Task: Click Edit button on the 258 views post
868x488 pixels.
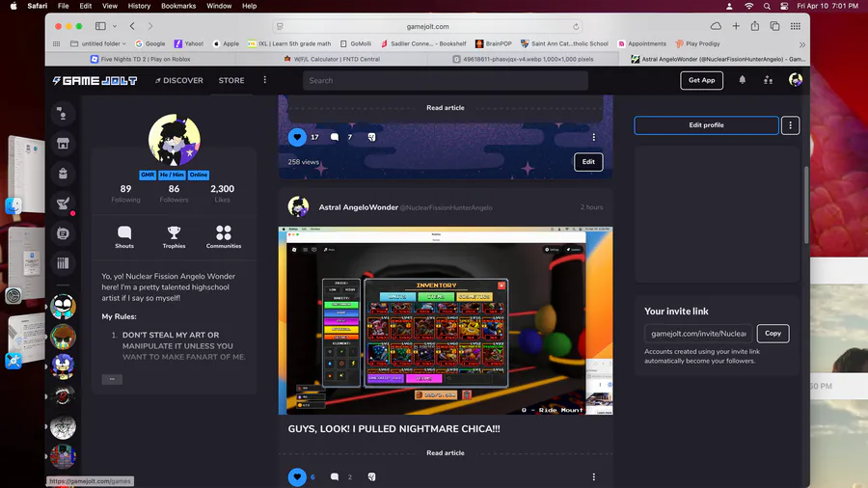Action: (x=588, y=162)
